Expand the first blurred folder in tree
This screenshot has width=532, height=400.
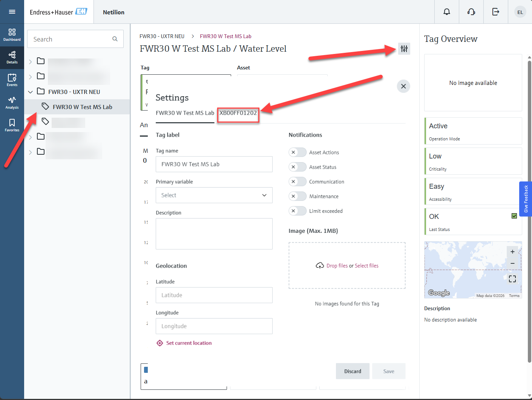pyautogui.click(x=31, y=62)
